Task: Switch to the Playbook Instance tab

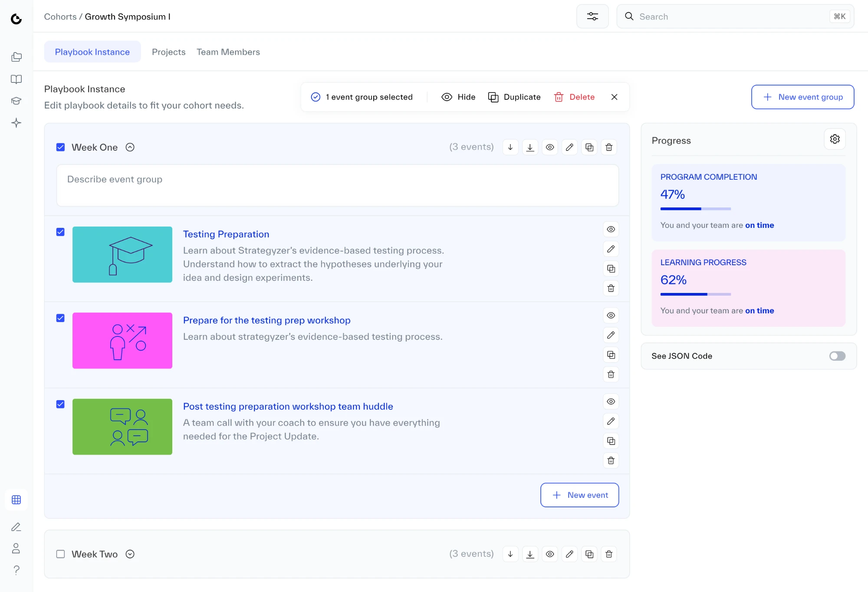Action: coord(92,52)
